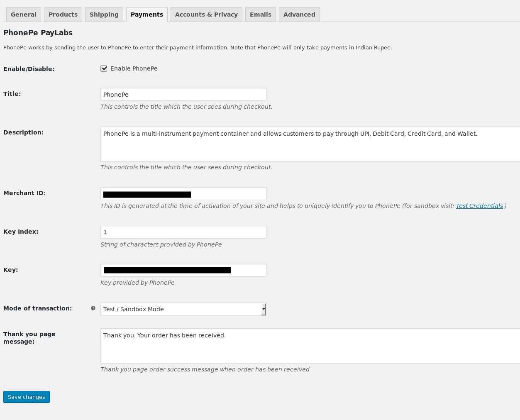The image size is (520, 420).
Task: Switch to the Products tab
Action: (63, 15)
